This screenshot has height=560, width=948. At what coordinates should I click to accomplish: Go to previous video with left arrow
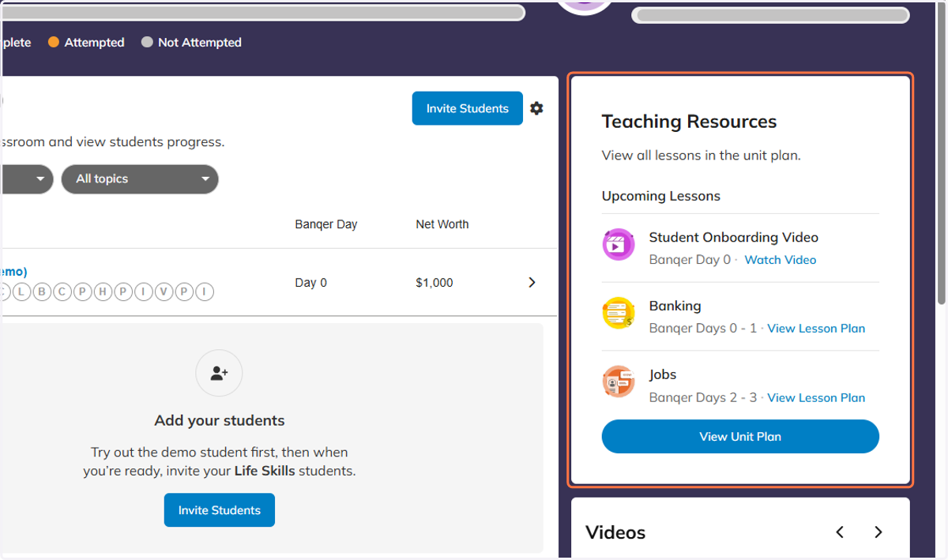point(840,532)
